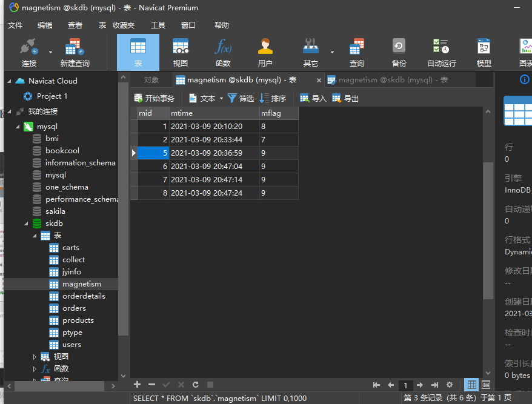Select the users table

coord(71,345)
